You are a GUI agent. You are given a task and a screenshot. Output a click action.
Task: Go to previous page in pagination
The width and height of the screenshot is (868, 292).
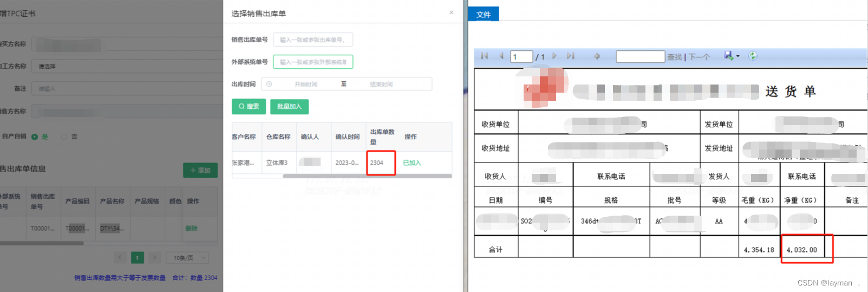(x=120, y=258)
